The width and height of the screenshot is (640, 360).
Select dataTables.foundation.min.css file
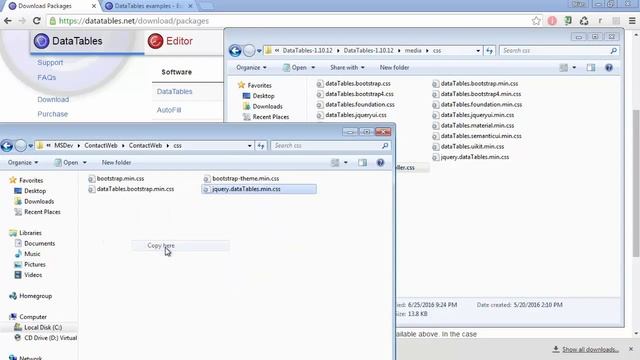point(477,105)
